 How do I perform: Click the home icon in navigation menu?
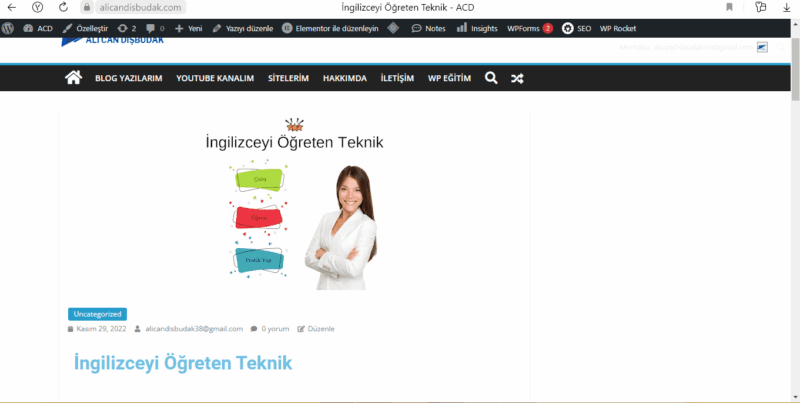click(x=73, y=78)
